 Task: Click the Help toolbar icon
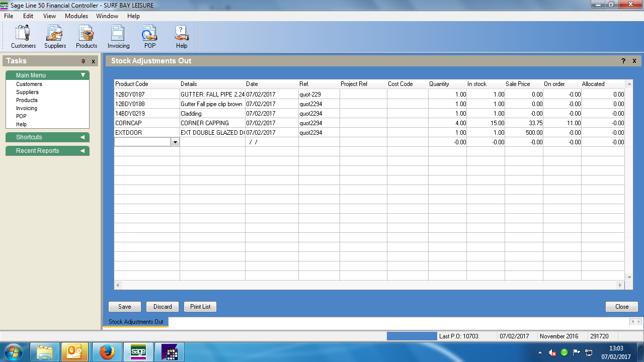click(182, 36)
